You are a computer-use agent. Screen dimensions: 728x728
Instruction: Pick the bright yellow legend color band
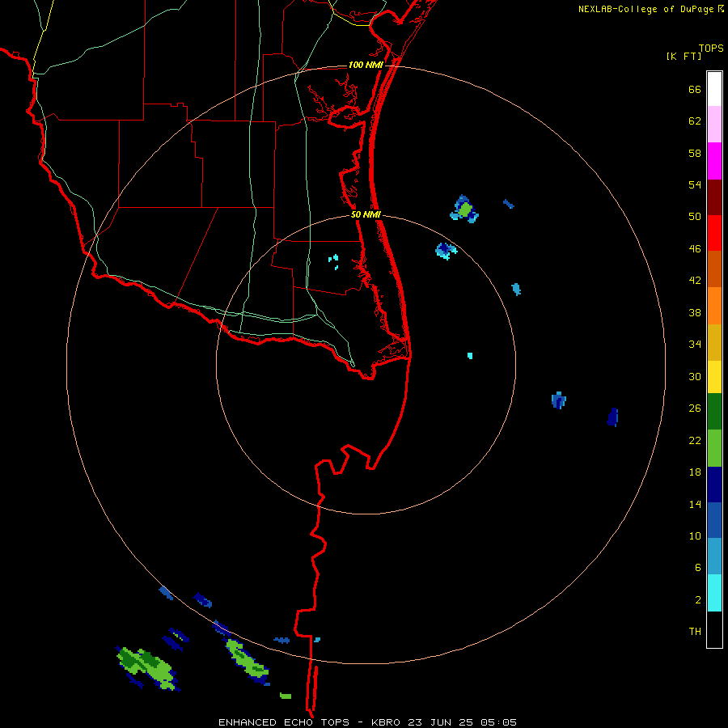(714, 377)
